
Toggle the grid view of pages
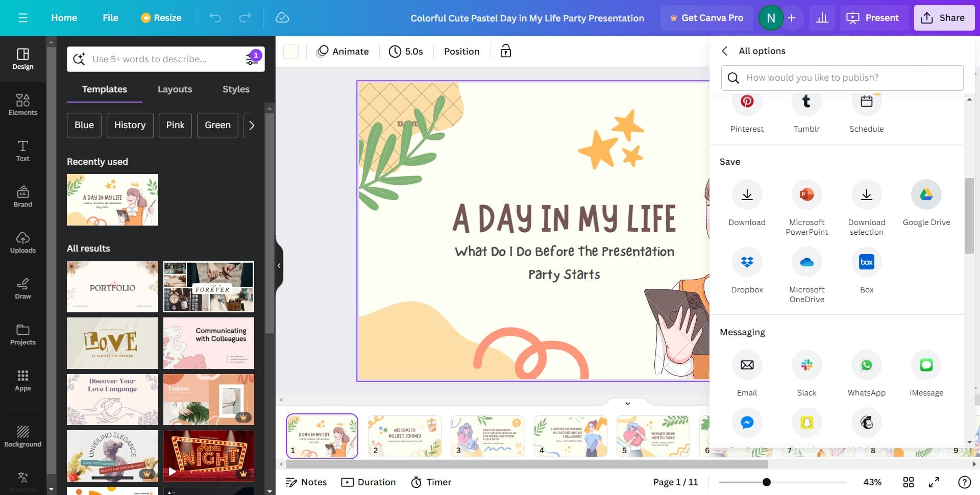pyautogui.click(x=909, y=482)
